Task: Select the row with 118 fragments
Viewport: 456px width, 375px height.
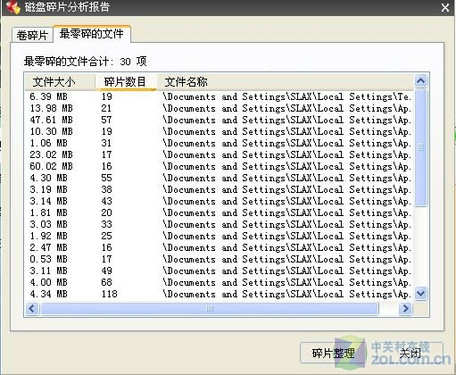Action: tap(219, 294)
